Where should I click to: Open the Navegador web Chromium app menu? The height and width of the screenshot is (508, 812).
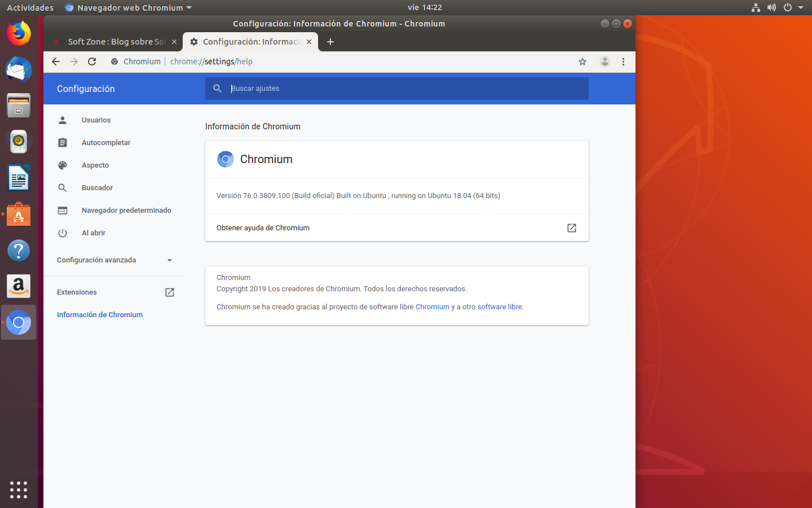(x=129, y=8)
